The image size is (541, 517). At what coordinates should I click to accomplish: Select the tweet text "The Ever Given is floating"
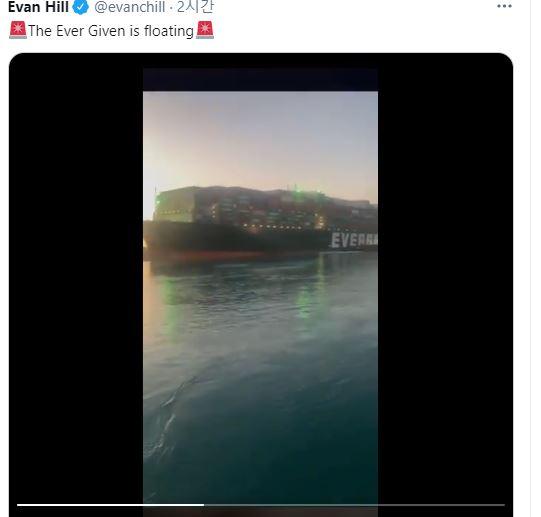(x=111, y=31)
